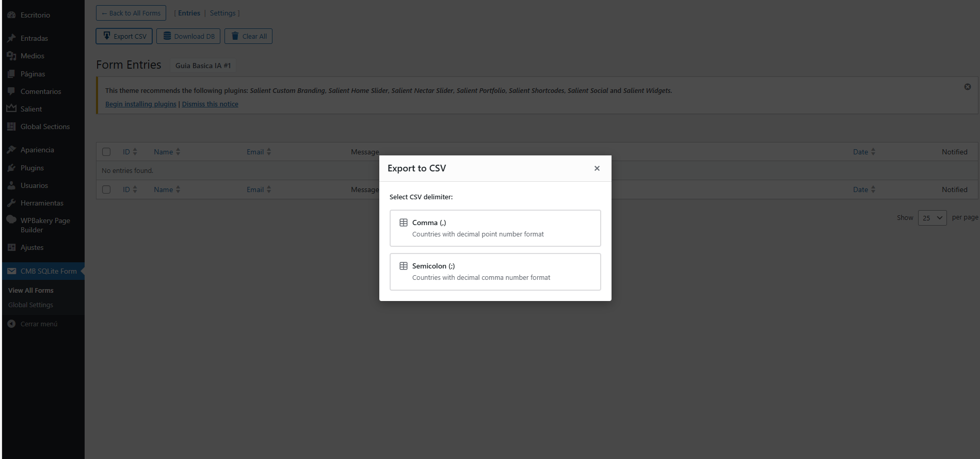Click the Salient crown icon

coord(11,108)
